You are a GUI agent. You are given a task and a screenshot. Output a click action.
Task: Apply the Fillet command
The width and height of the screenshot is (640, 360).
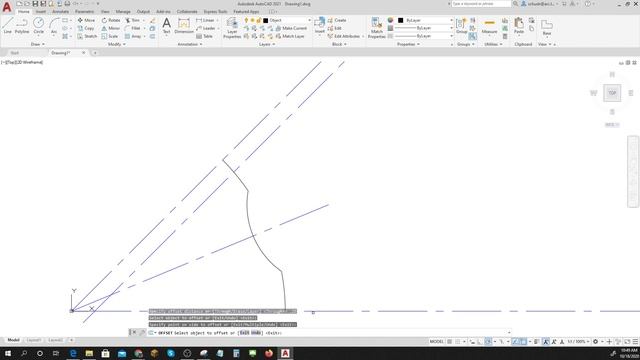133,28
